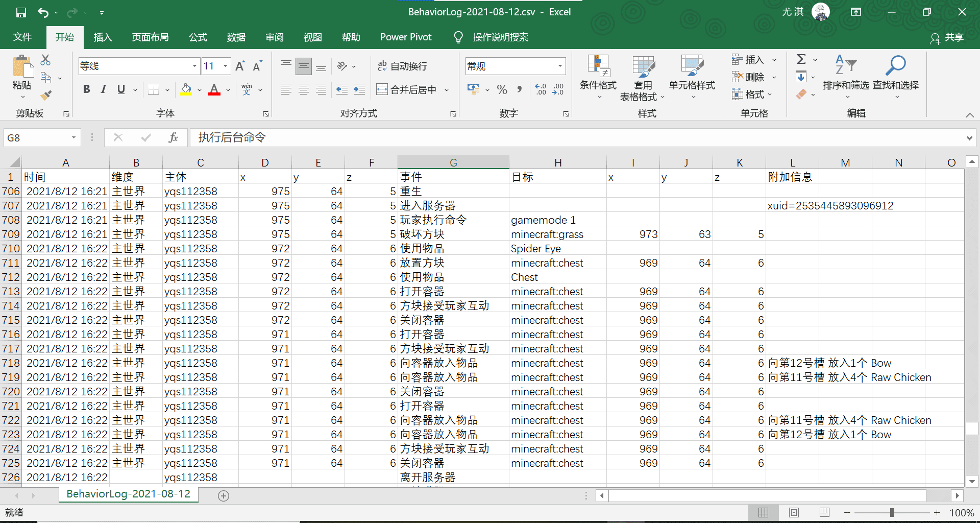Click the 共享 Share button
This screenshot has width=980, height=523.
pyautogui.click(x=947, y=38)
